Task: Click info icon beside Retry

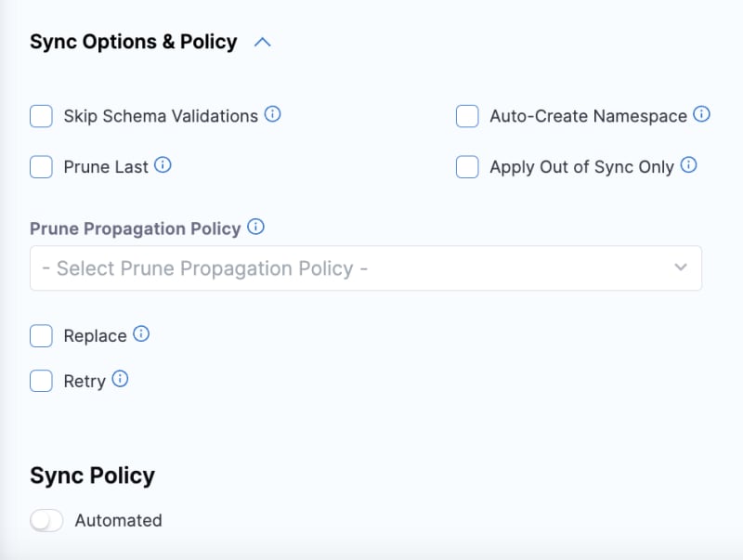Action: (x=120, y=379)
